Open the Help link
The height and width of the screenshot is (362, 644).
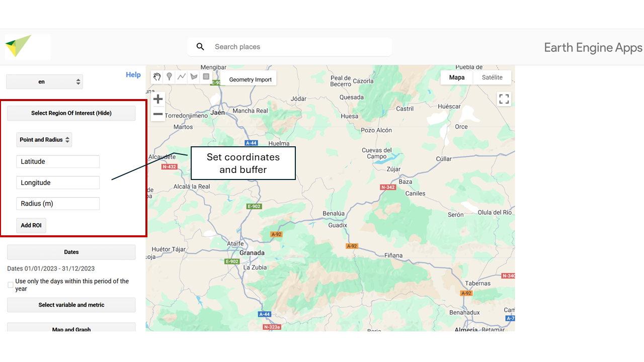coord(133,75)
